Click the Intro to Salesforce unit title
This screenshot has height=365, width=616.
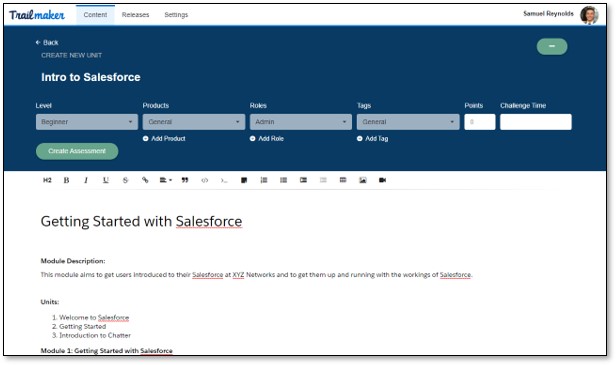pyautogui.click(x=91, y=77)
